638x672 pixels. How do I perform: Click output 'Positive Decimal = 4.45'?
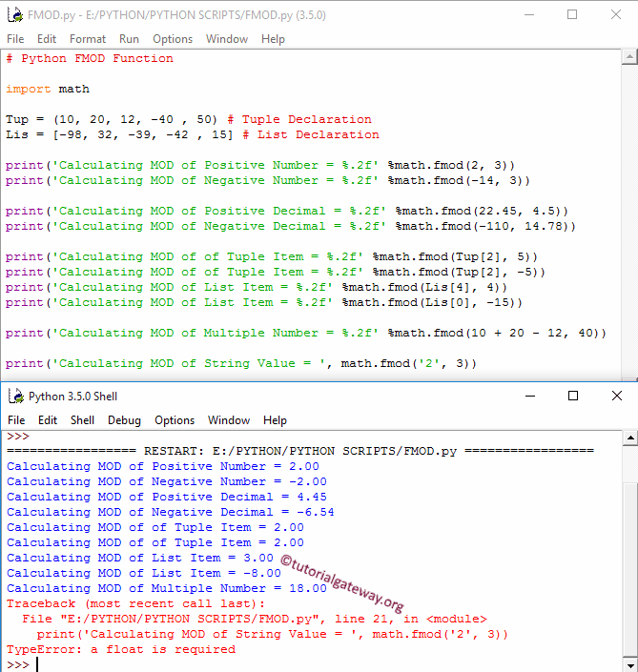point(239,497)
